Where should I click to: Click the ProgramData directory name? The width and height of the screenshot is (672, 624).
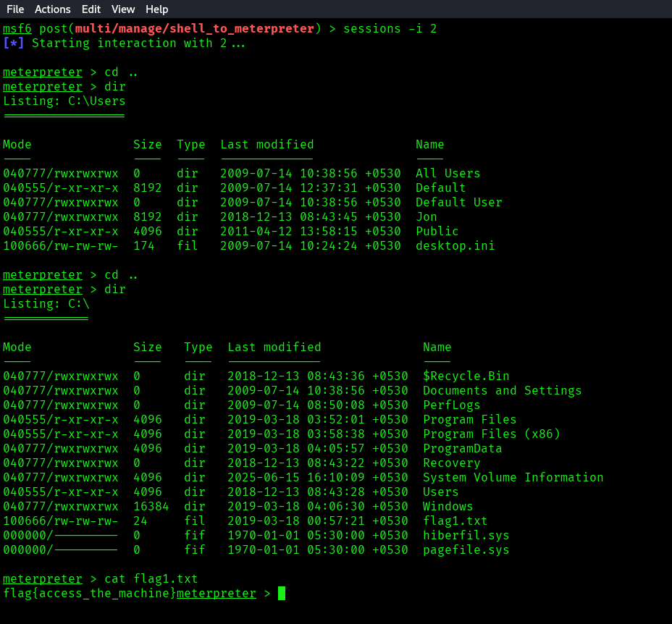(x=462, y=449)
